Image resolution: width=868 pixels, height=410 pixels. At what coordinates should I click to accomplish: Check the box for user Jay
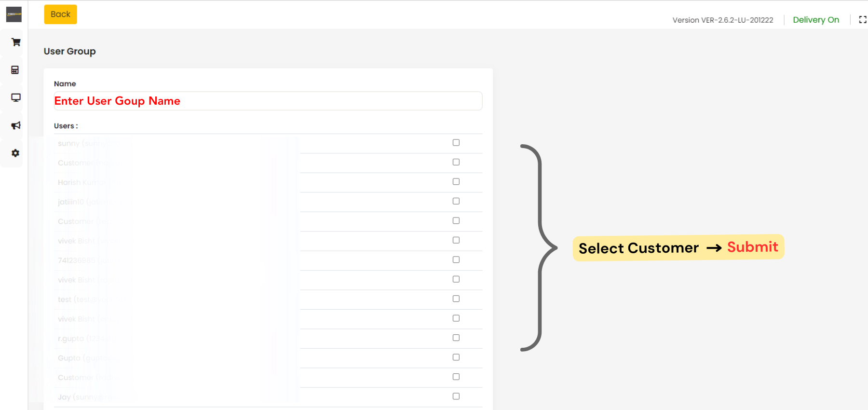pyautogui.click(x=456, y=396)
